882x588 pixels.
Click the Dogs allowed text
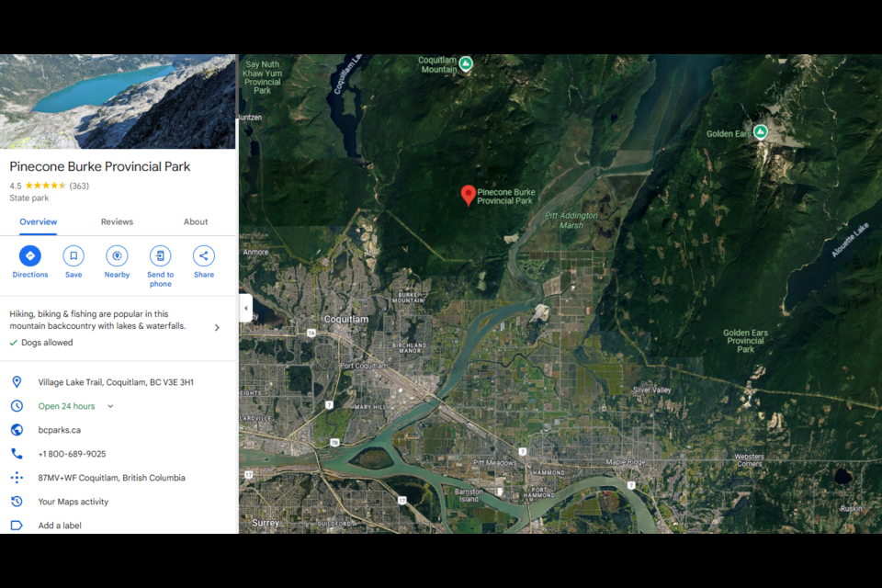pyautogui.click(x=47, y=343)
